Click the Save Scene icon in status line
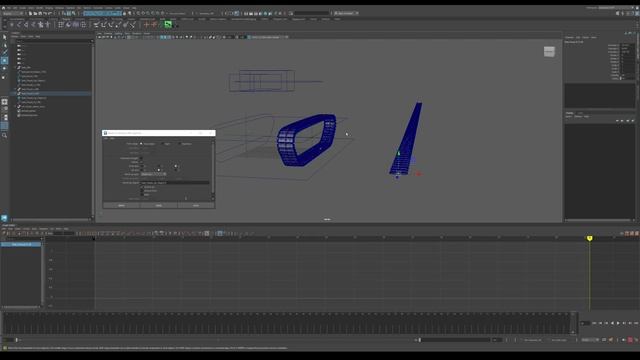The height and width of the screenshot is (360, 640). 40,13
